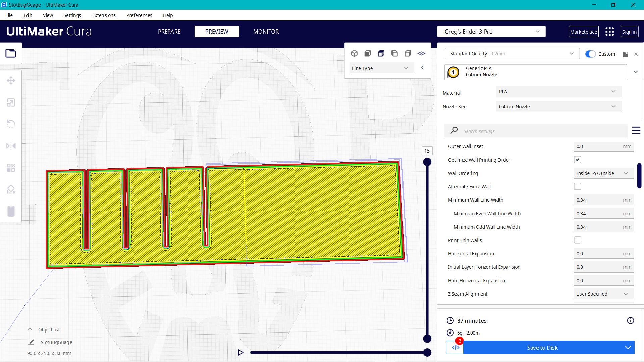Open the Z Seam Alignment dropdown
644x362 pixels.
tap(603, 294)
